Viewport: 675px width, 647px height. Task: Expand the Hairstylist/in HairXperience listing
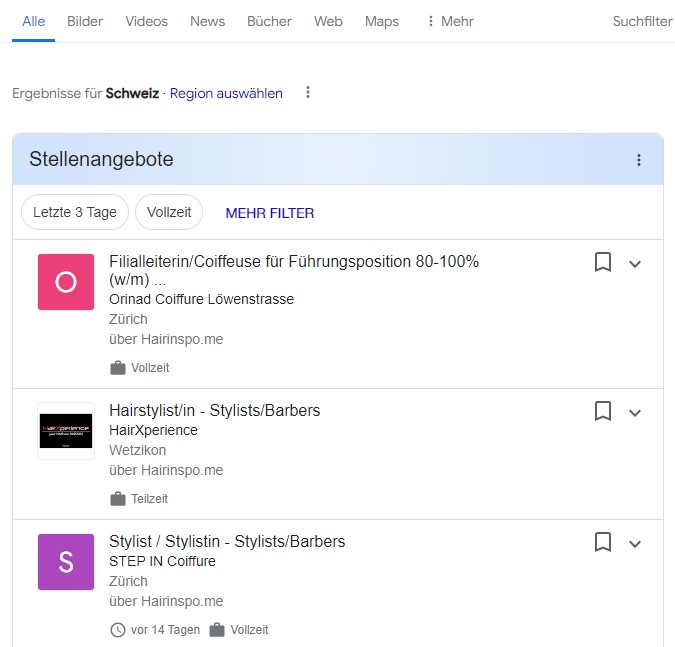click(x=634, y=412)
